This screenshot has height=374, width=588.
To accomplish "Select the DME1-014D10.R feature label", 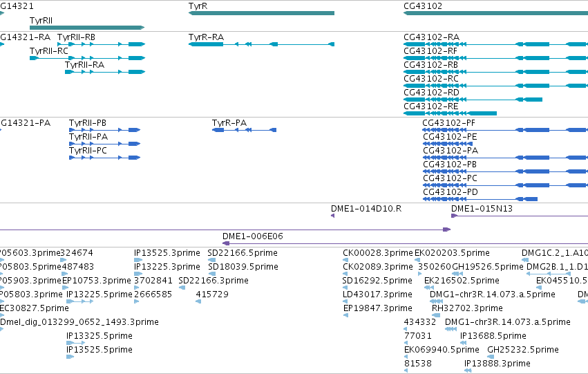I will click(366, 209).
